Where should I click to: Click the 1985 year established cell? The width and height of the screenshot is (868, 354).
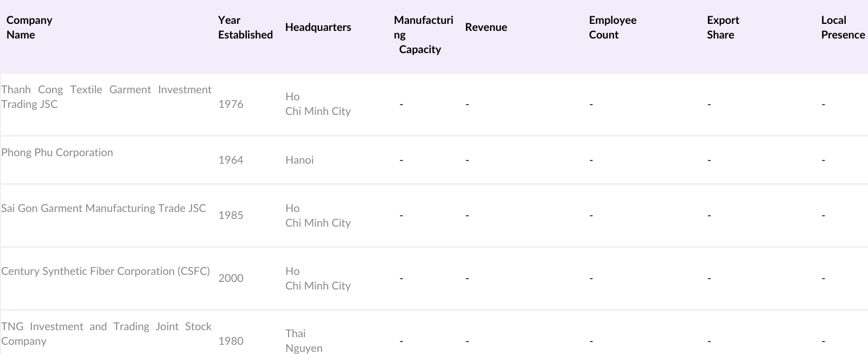click(x=231, y=215)
